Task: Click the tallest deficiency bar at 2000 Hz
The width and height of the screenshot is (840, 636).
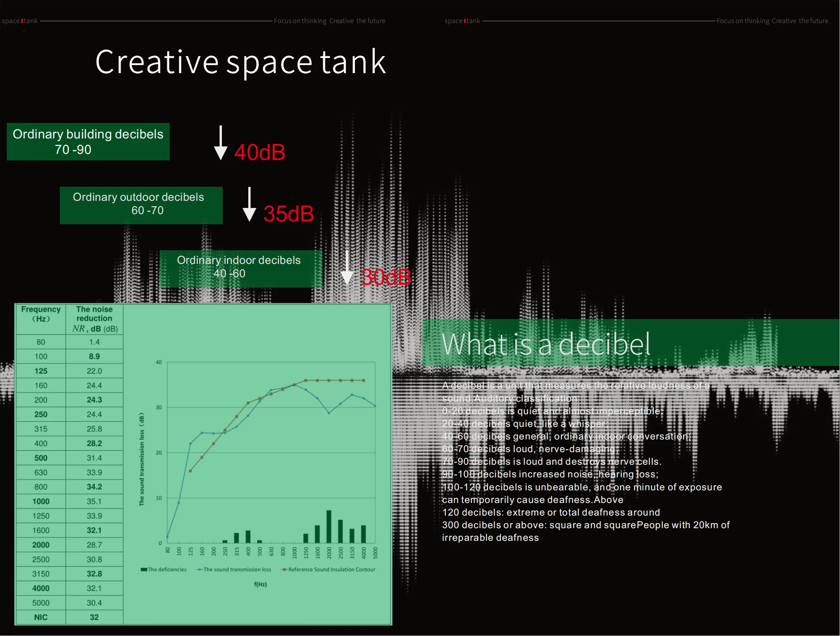Action: pos(329,527)
